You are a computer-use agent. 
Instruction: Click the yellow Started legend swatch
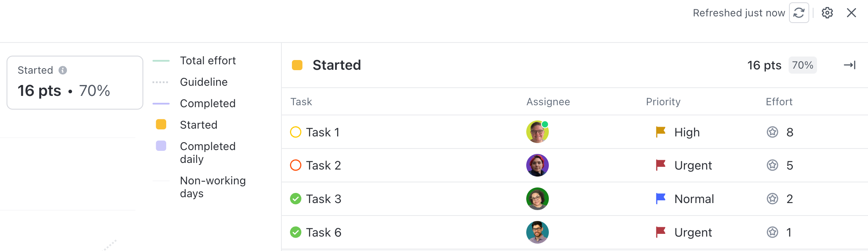[161, 125]
